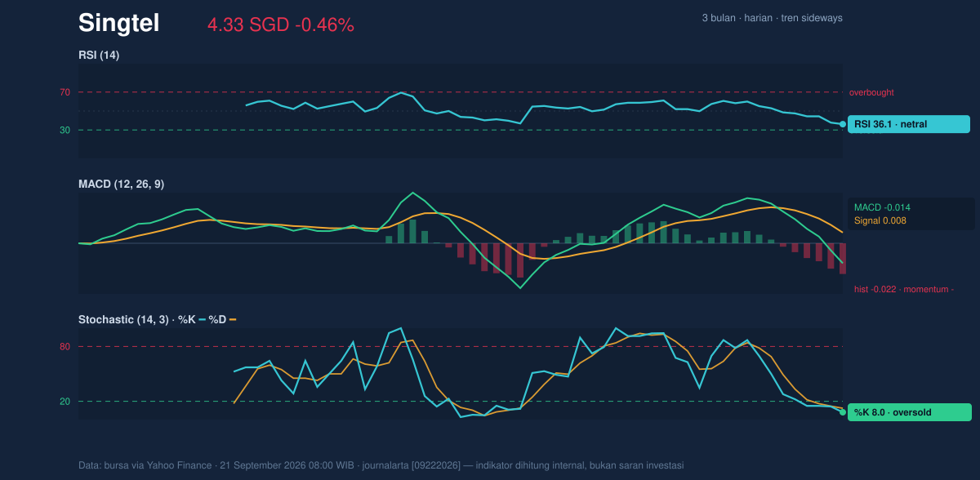The width and height of the screenshot is (980, 480).
Task: Click the 'hist -0.022 · momentum -' label
Action: [904, 289]
